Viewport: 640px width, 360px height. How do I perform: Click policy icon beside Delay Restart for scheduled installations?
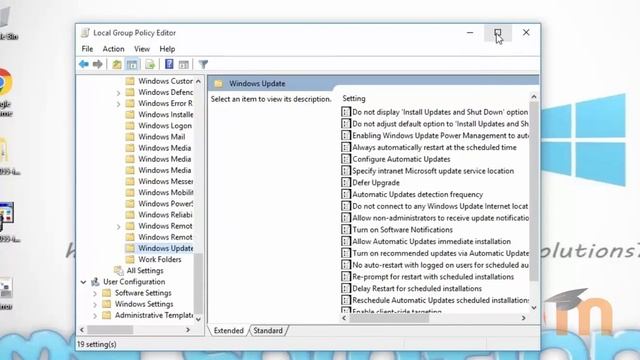346,288
